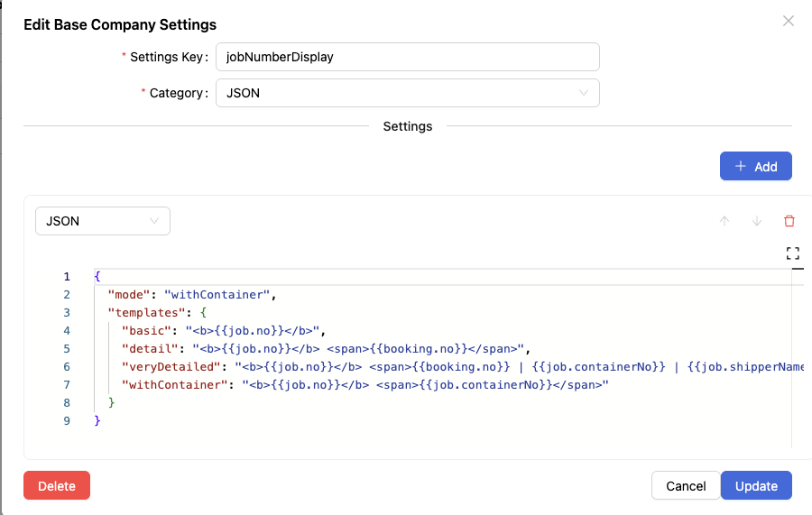Screen dimensions: 812x515
Task: Click the red Delete button
Action: tap(57, 485)
